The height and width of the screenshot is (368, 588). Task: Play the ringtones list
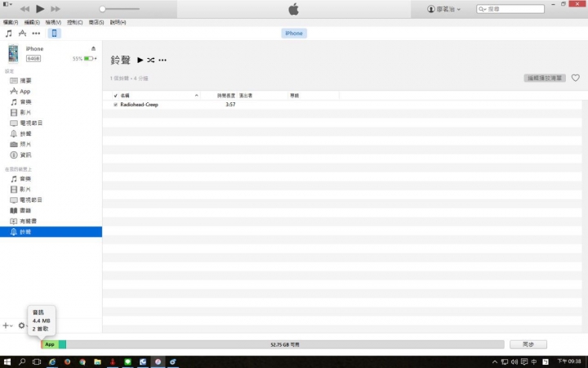(140, 60)
